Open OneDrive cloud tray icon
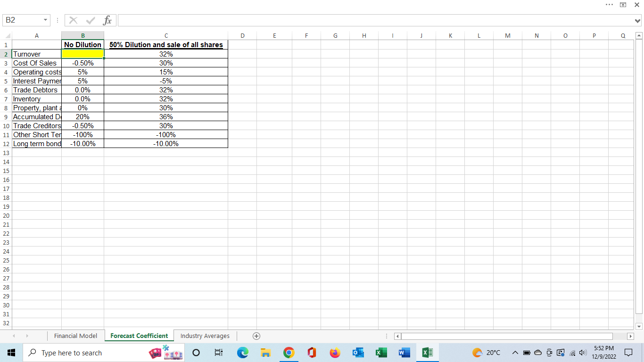 pos(538,353)
